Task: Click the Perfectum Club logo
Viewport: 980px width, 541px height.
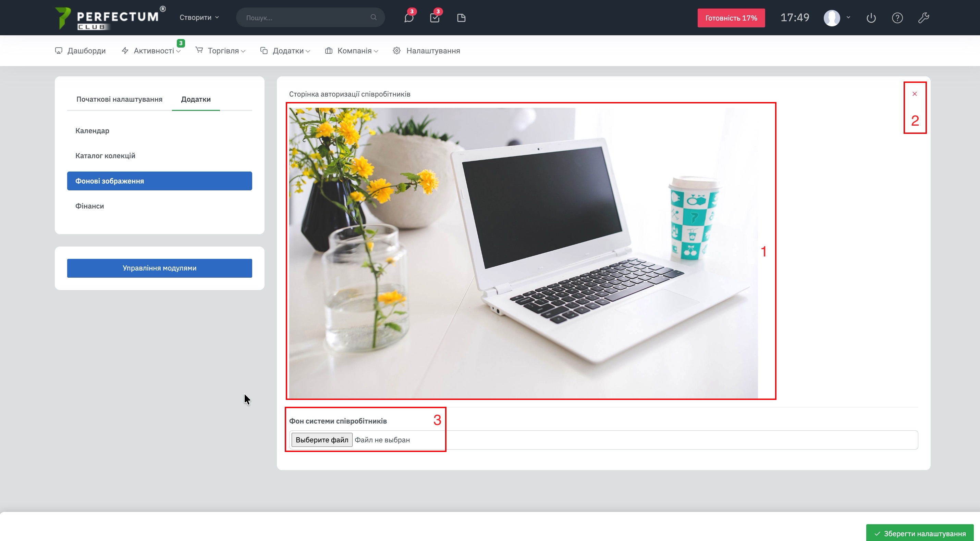Action: click(x=110, y=18)
